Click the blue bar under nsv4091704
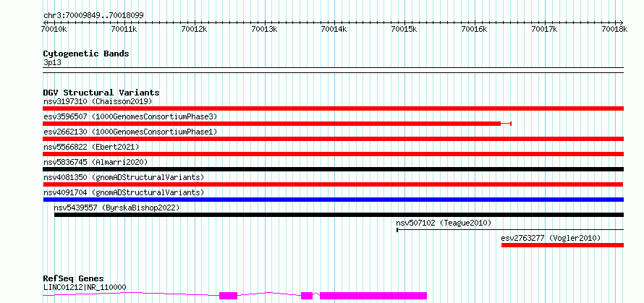Image resolution: width=644 pixels, height=303 pixels. (334, 200)
